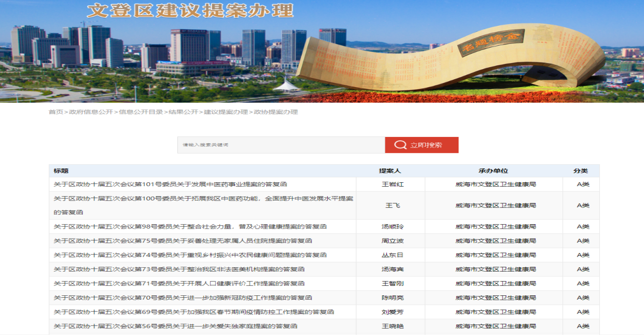Click 政协提案办理 at breadcrumb end
644x335 pixels.
pyautogui.click(x=276, y=112)
